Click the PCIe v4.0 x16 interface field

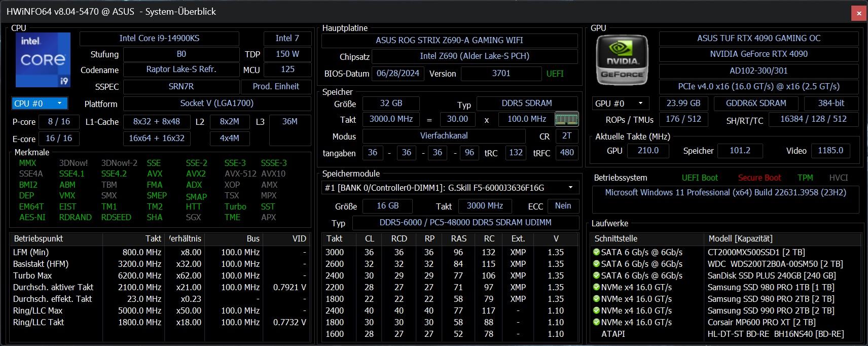(x=758, y=87)
